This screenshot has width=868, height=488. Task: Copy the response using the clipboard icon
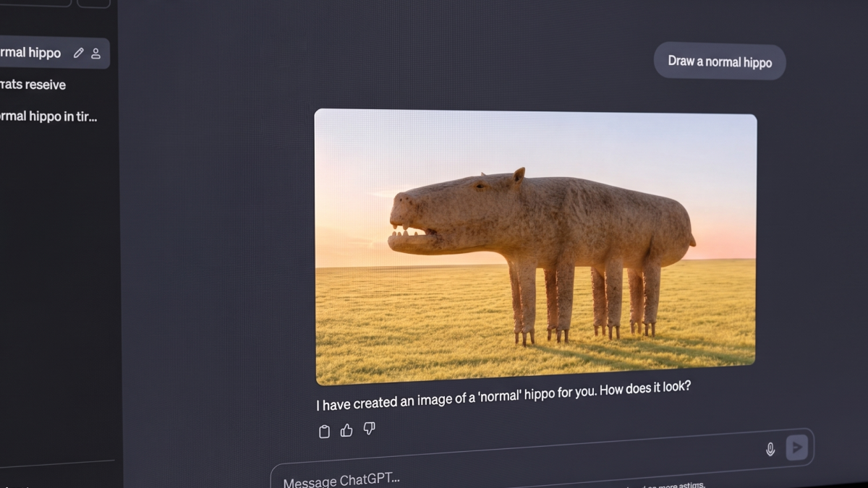coord(323,430)
